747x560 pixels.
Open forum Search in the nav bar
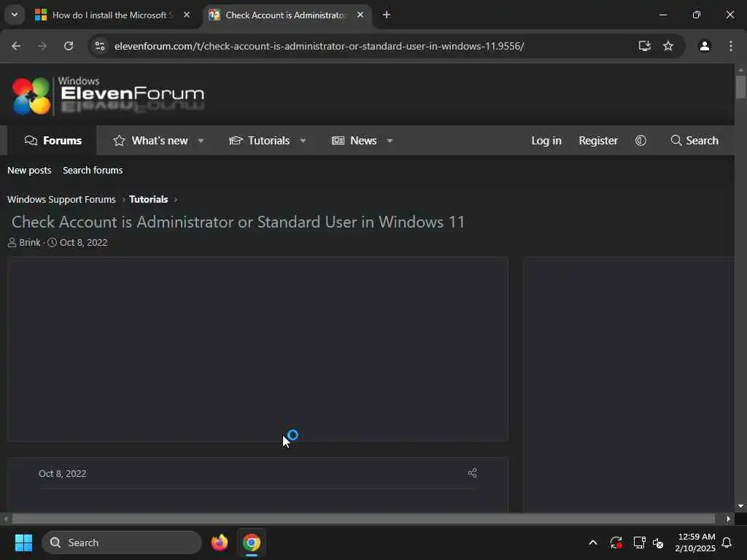pyautogui.click(x=694, y=141)
